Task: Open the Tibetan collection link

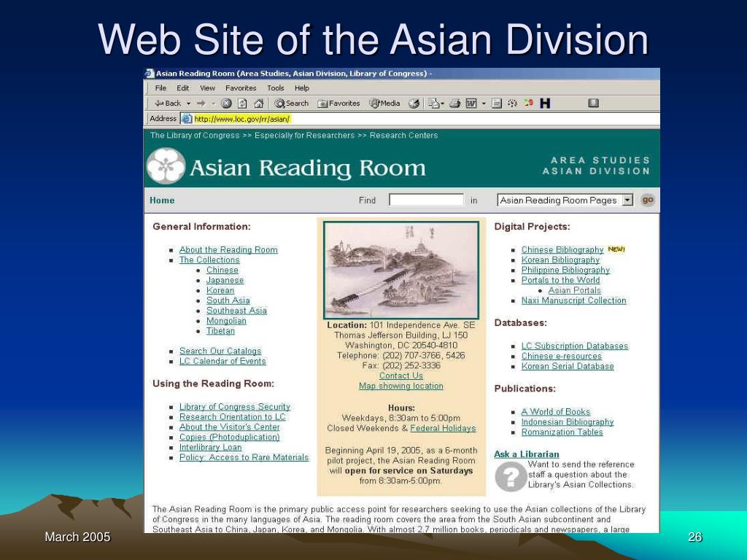Action: click(220, 330)
